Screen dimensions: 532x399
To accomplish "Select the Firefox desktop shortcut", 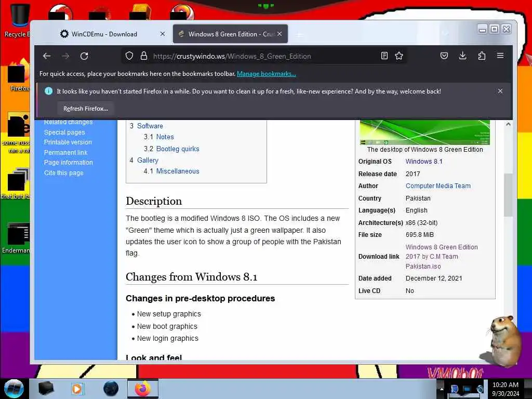I will [19, 75].
